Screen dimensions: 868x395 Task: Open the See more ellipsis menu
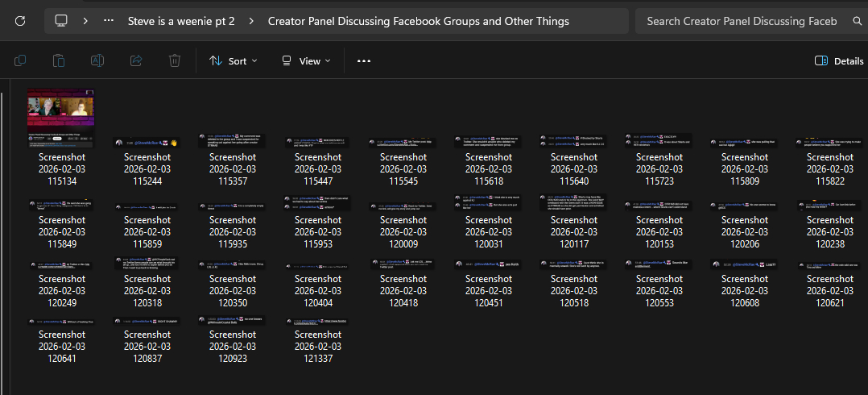[x=364, y=60]
